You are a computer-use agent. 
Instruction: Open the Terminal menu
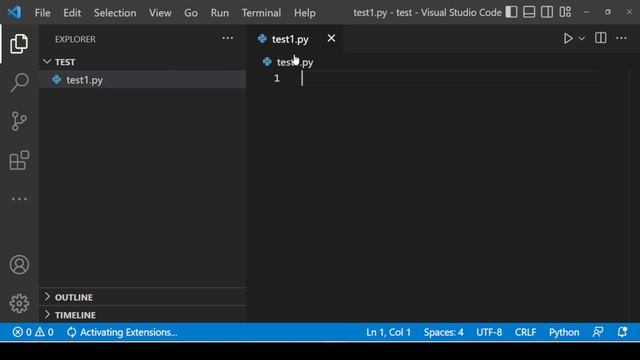click(261, 13)
